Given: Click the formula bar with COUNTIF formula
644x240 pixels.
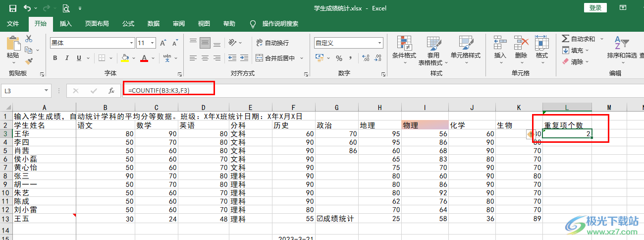Looking at the screenshot, I should pos(168,91).
